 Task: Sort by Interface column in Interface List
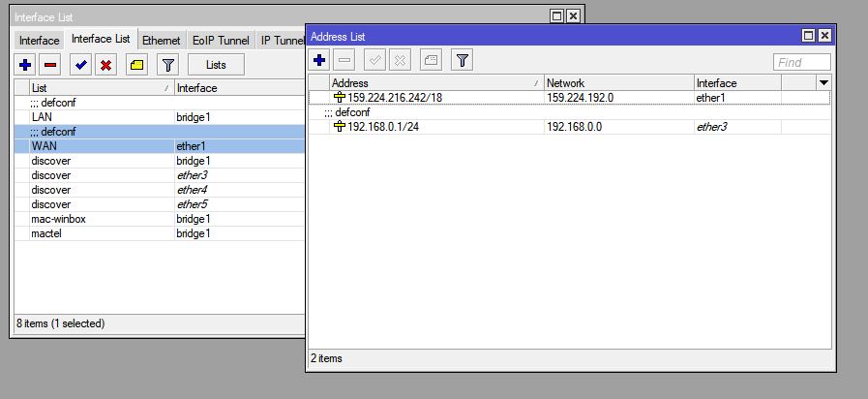click(239, 88)
